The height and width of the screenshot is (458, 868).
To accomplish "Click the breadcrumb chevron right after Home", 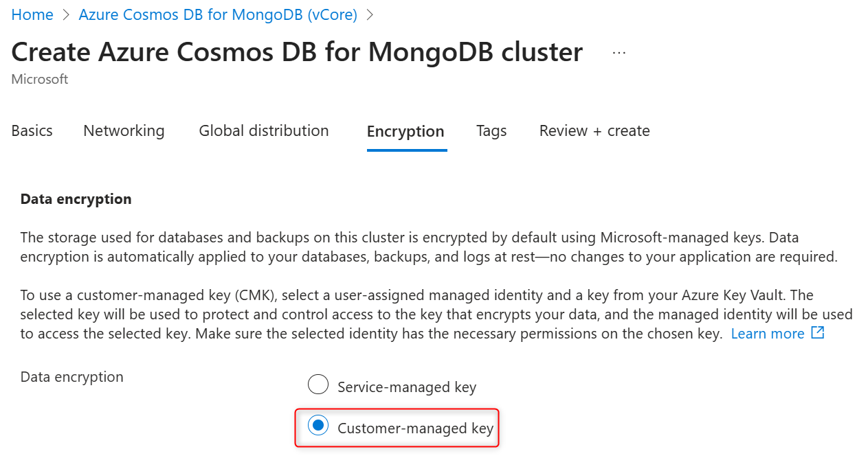I will pos(66,15).
